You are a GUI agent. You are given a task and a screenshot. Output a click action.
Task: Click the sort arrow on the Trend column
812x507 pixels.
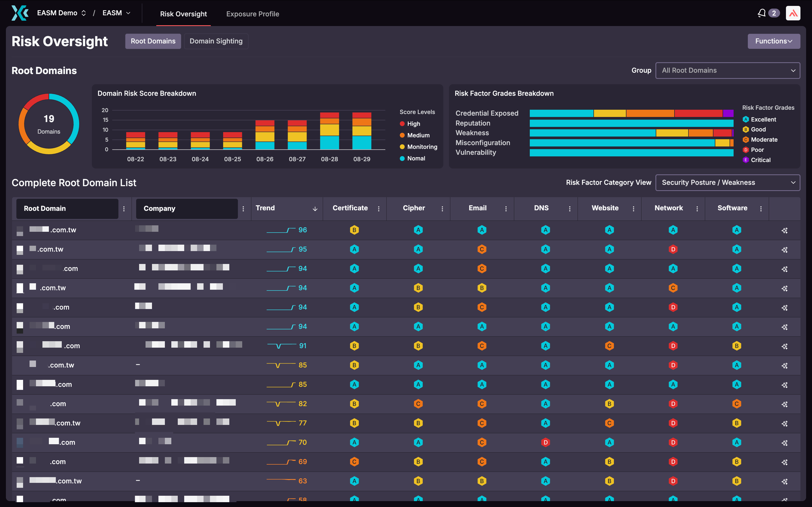tap(315, 209)
